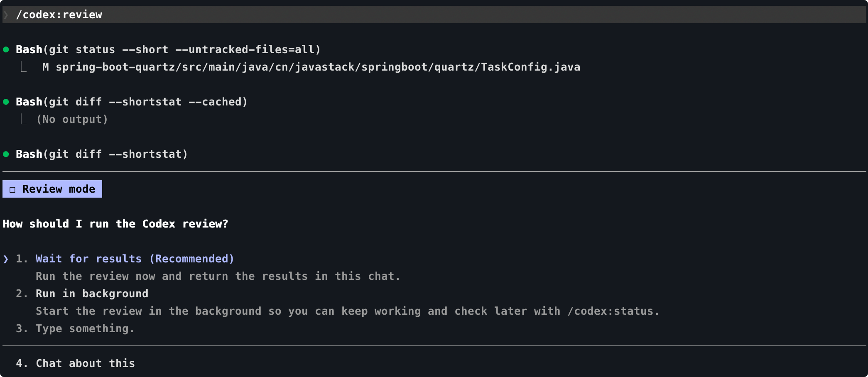868x377 pixels.
Task: Select the "Wait for results (Recommended)" option
Action: tap(135, 259)
